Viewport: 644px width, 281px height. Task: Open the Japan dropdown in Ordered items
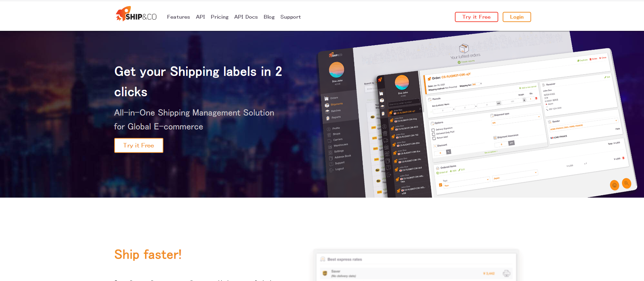click(515, 175)
